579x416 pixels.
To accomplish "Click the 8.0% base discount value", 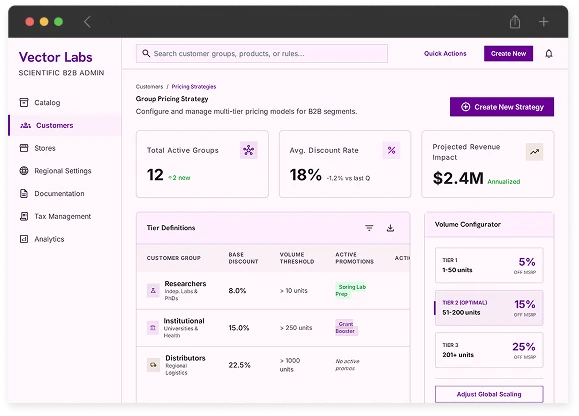I will (x=237, y=290).
